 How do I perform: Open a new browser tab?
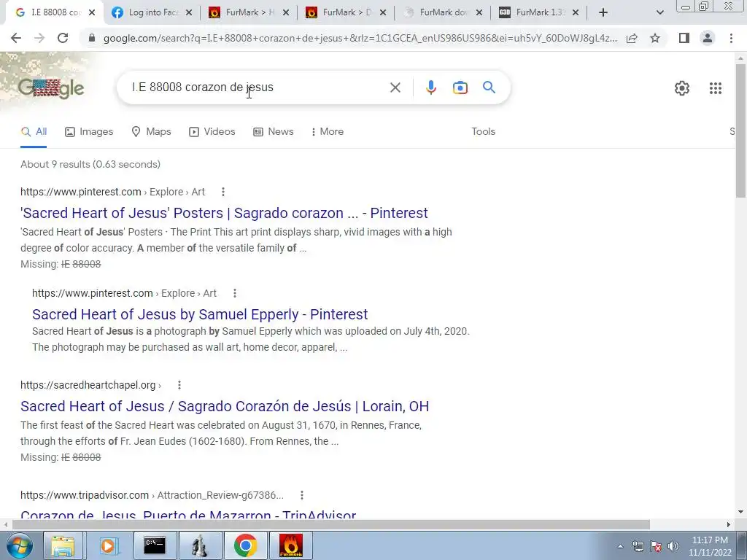(x=603, y=13)
